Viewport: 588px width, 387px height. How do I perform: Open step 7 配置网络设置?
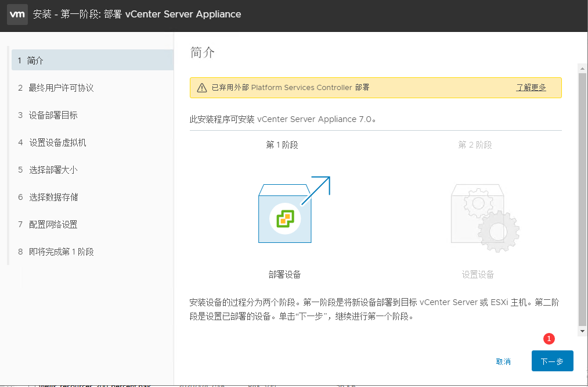click(x=53, y=224)
